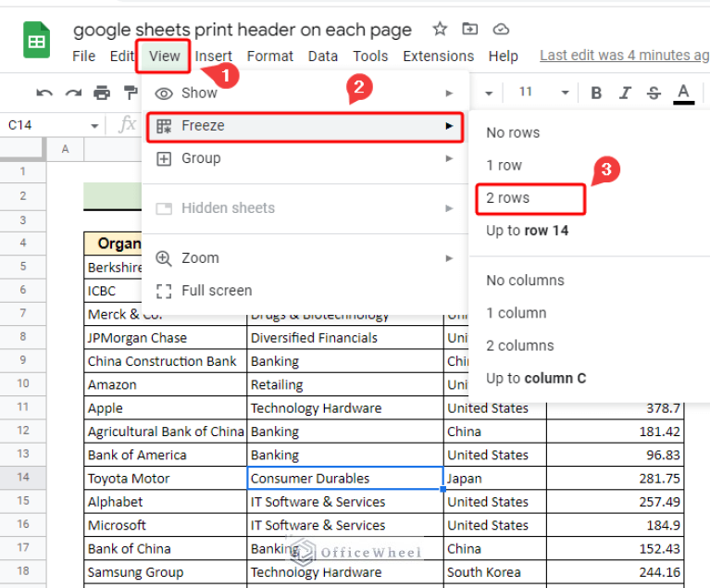Toggle italic formatting button
The width and height of the screenshot is (710, 588).
626,93
